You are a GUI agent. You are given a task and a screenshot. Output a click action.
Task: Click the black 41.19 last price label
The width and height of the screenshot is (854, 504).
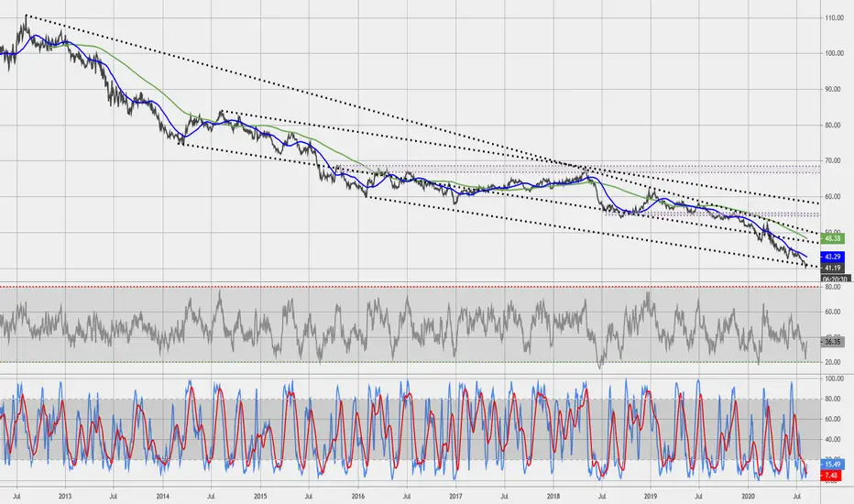[x=832, y=268]
